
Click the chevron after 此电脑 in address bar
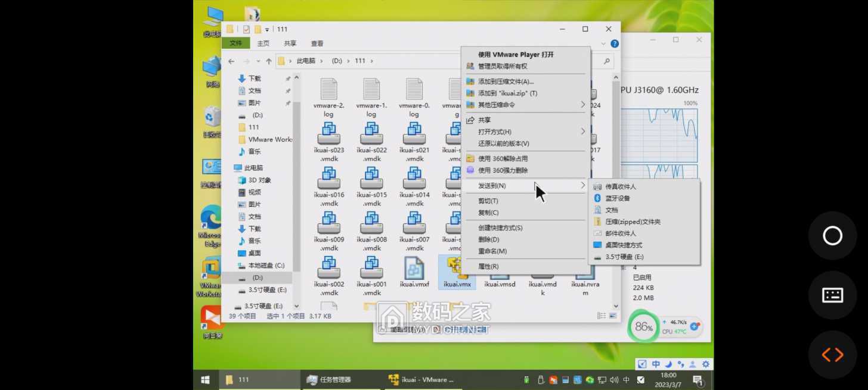pos(321,61)
